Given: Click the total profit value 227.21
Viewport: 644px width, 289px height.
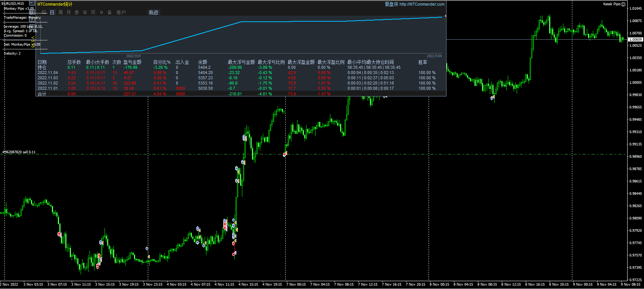Looking at the screenshot, I should point(130,94).
